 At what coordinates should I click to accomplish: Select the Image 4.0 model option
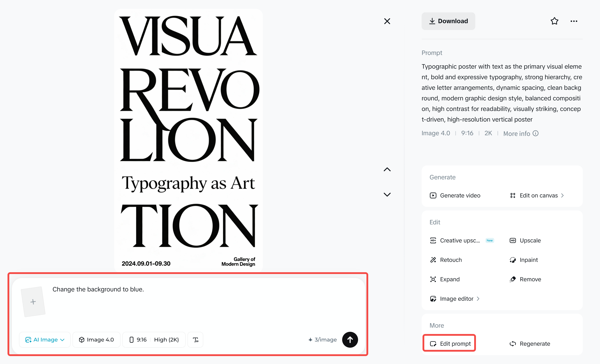click(96, 340)
